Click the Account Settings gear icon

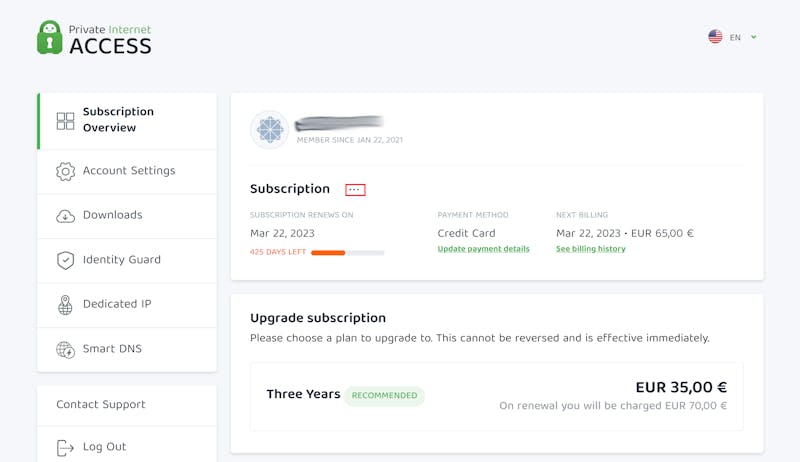pyautogui.click(x=65, y=171)
